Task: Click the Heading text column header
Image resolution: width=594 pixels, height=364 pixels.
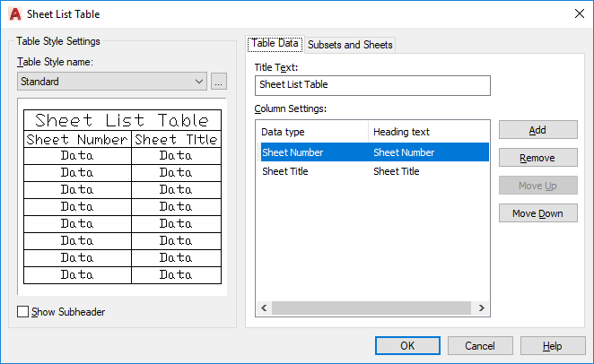Action: 401,132
